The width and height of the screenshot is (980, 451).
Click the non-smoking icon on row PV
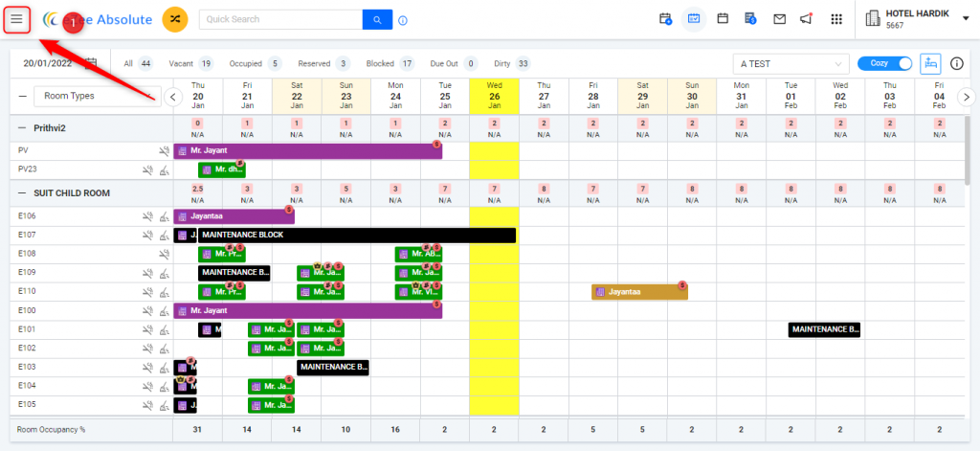click(x=164, y=150)
